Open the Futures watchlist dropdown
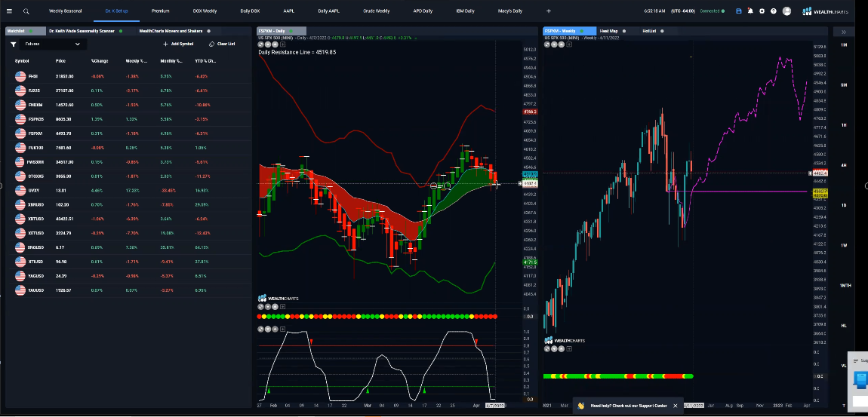The image size is (868, 417). pos(53,44)
